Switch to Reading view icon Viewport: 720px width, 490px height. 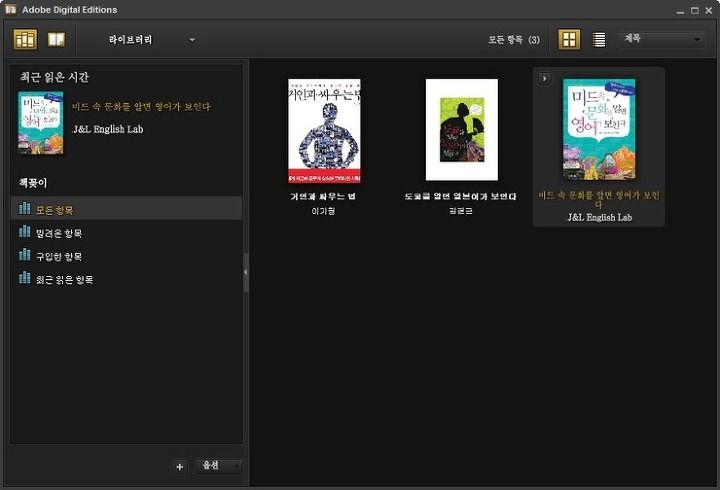[x=56, y=39]
